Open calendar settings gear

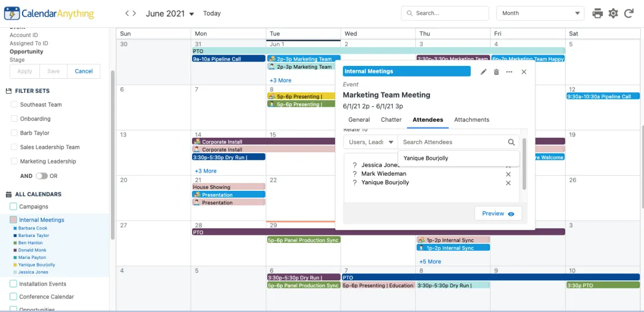click(x=613, y=13)
